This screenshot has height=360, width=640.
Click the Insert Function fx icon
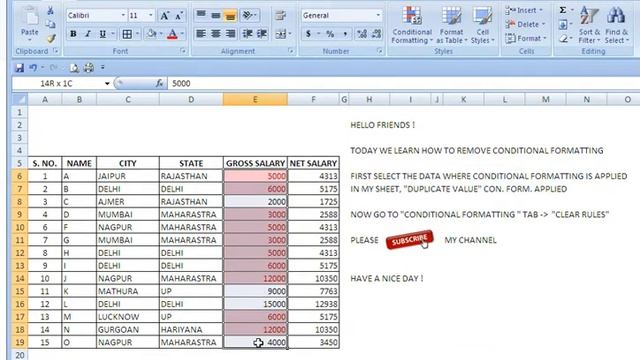(x=159, y=83)
